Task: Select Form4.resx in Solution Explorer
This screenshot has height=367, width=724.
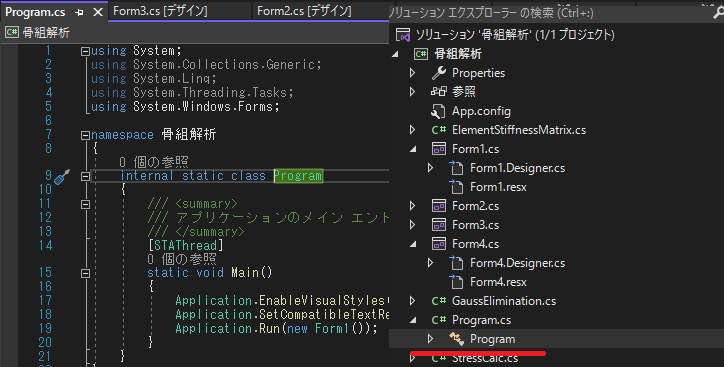Action: 498,282
